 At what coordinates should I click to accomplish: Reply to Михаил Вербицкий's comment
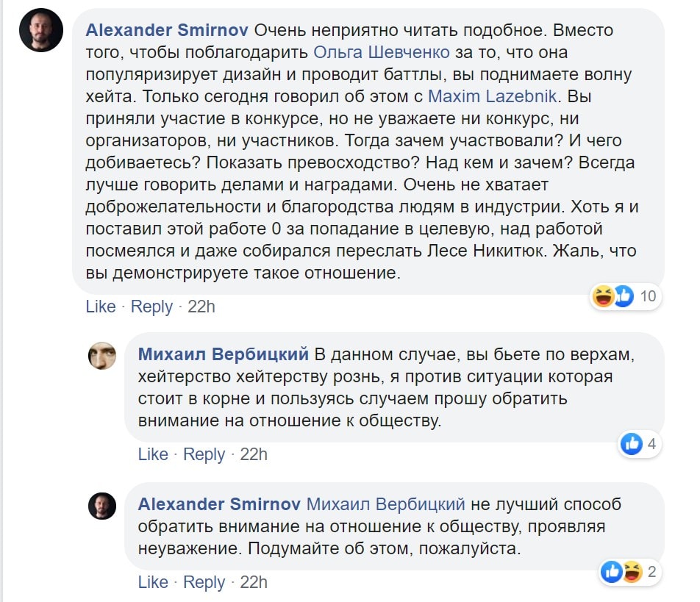pyautogui.click(x=204, y=454)
